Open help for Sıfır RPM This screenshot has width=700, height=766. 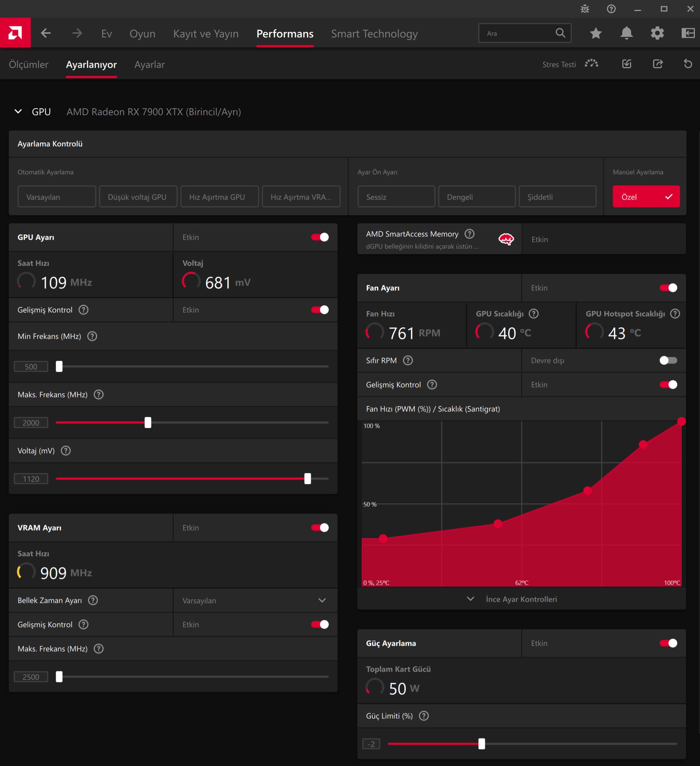pyautogui.click(x=408, y=360)
